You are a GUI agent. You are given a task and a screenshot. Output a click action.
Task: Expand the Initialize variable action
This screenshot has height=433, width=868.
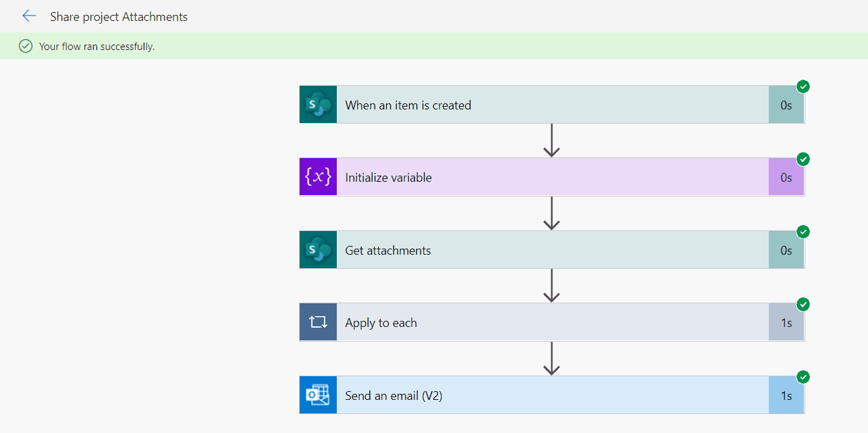(x=540, y=176)
